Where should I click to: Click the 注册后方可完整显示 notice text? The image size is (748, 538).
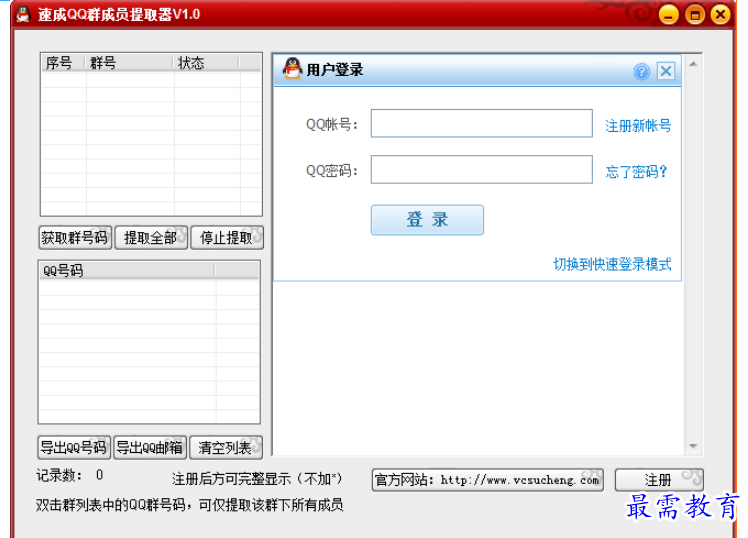pyautogui.click(x=257, y=478)
